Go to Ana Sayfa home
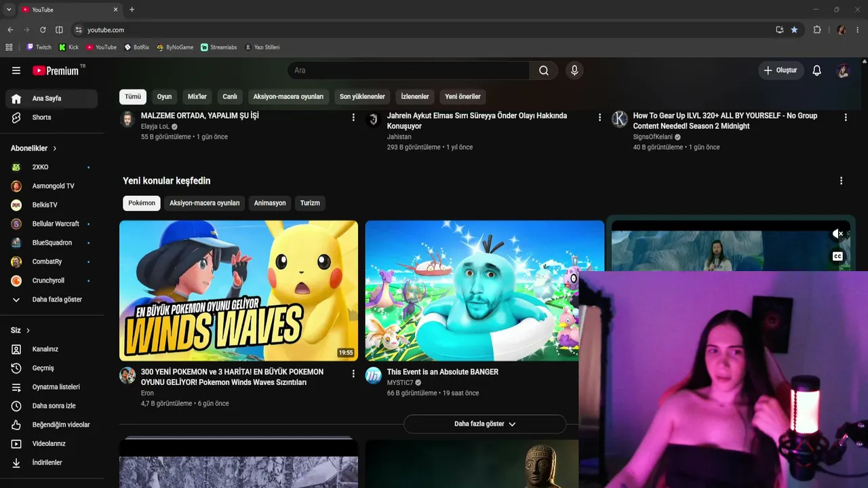This screenshot has width=868, height=488. [x=52, y=98]
